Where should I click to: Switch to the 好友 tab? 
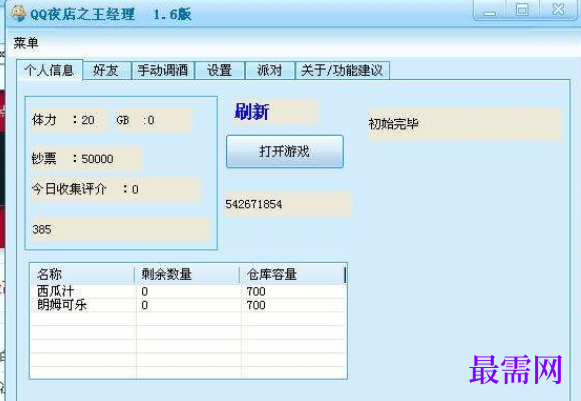[x=106, y=70]
